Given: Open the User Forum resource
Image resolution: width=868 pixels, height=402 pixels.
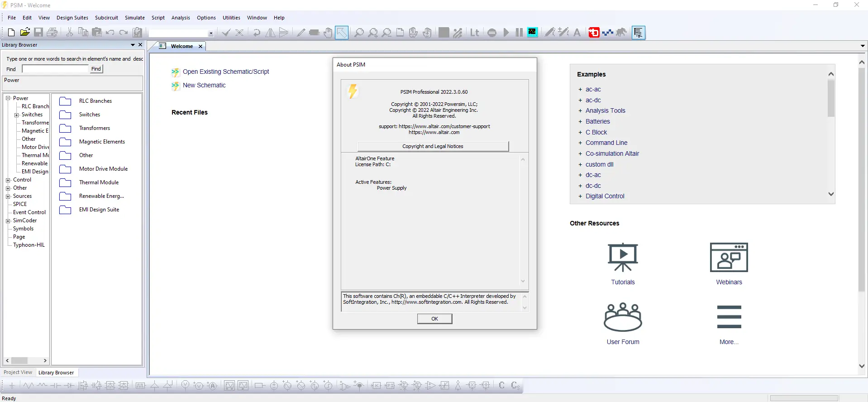Looking at the screenshot, I should click(x=623, y=324).
